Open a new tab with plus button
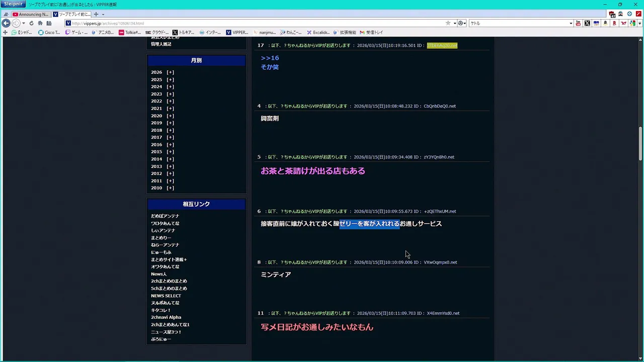The image size is (644, 362). [96, 14]
